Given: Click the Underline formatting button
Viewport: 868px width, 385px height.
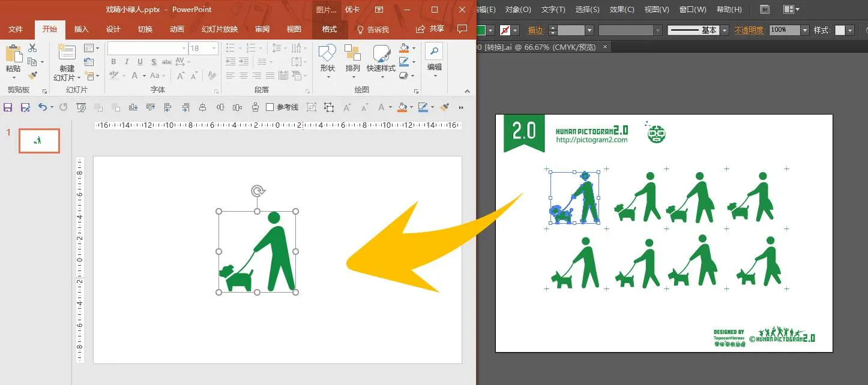Looking at the screenshot, I should (140, 62).
